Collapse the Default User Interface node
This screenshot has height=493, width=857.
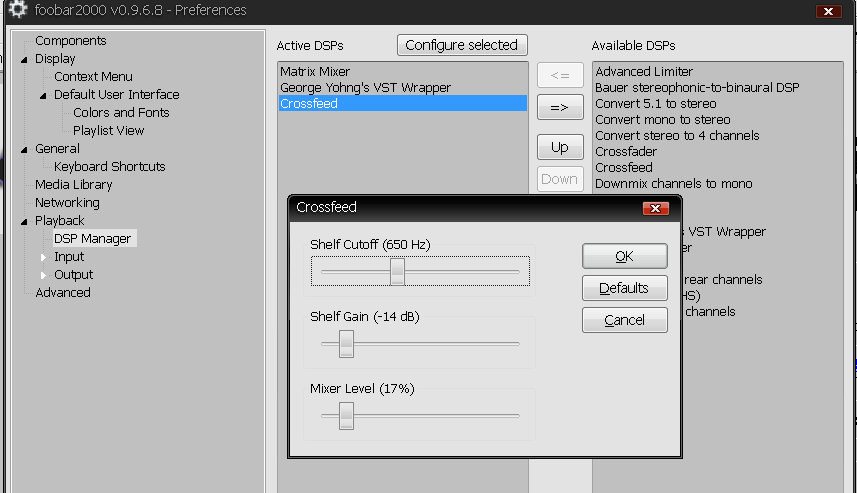[x=43, y=95]
